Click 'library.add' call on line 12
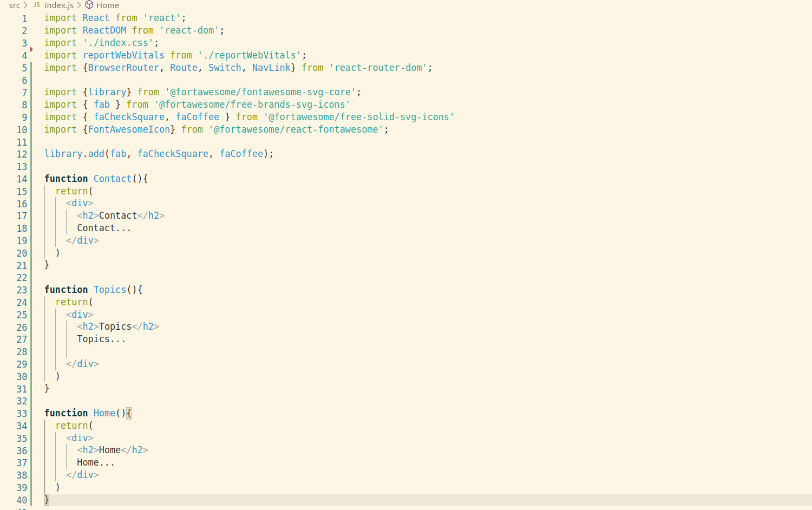Image resolution: width=812 pixels, height=510 pixels. pos(74,154)
